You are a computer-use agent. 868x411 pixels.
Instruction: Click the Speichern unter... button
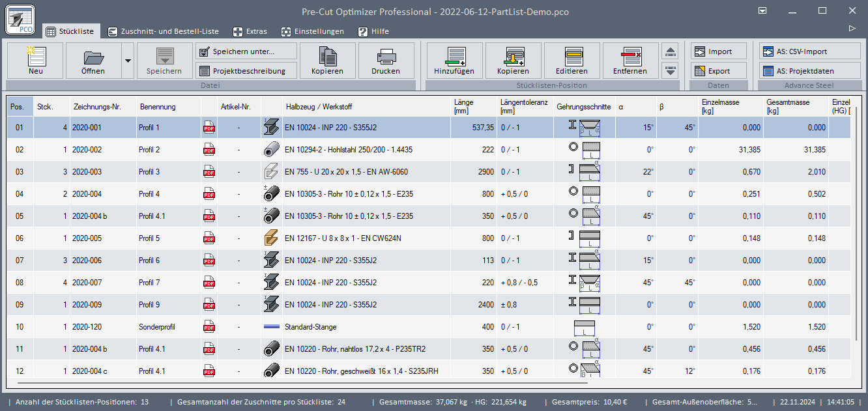click(246, 51)
